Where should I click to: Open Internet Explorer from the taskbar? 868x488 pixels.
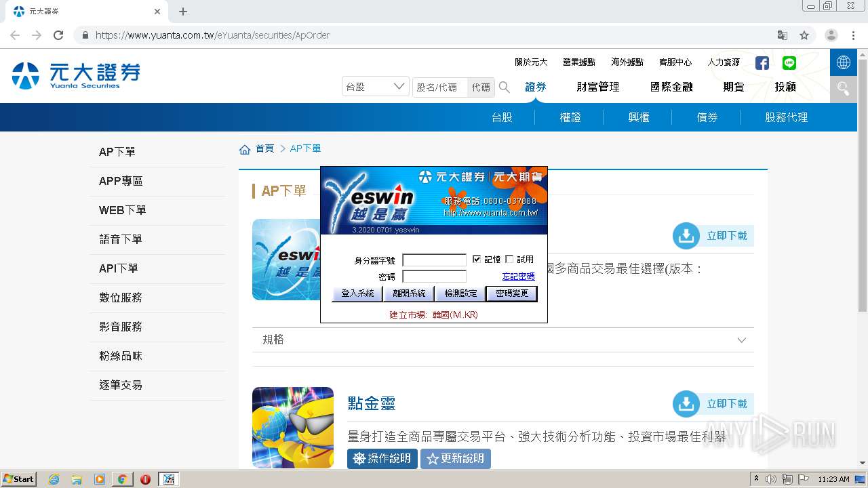click(x=54, y=479)
